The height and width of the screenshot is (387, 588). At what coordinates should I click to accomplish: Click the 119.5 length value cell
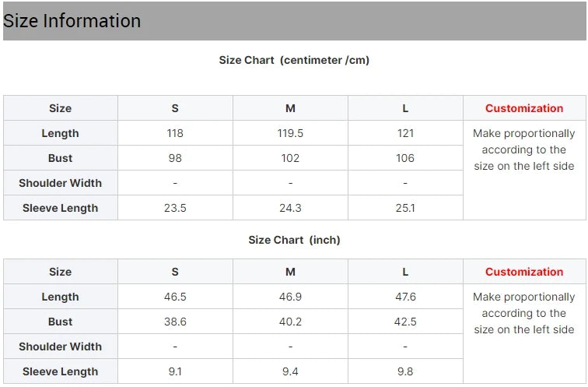pos(290,133)
